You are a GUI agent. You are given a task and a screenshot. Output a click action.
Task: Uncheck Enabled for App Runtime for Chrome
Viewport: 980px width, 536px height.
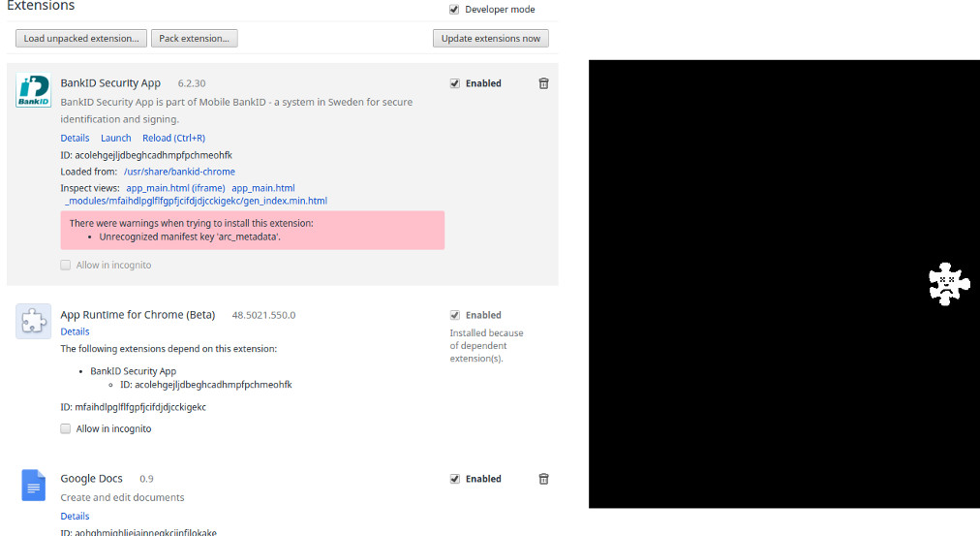[x=454, y=315]
